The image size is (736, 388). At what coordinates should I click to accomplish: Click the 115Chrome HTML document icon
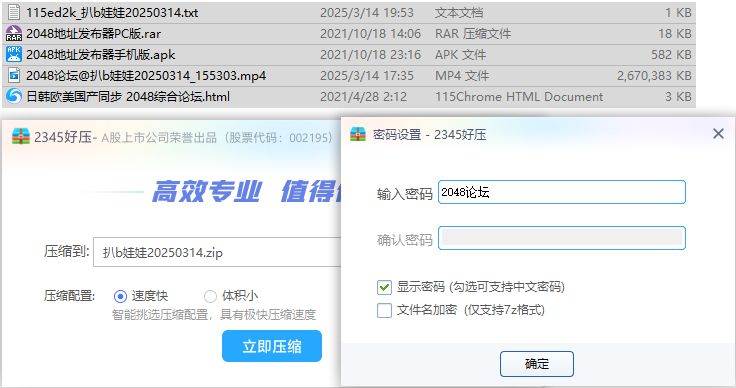[x=14, y=96]
